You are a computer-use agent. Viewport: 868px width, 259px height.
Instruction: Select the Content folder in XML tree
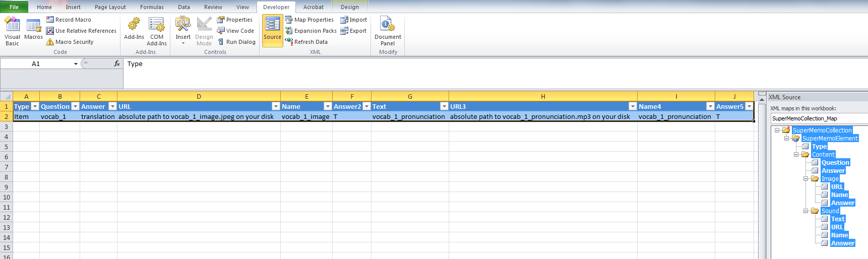(823, 154)
